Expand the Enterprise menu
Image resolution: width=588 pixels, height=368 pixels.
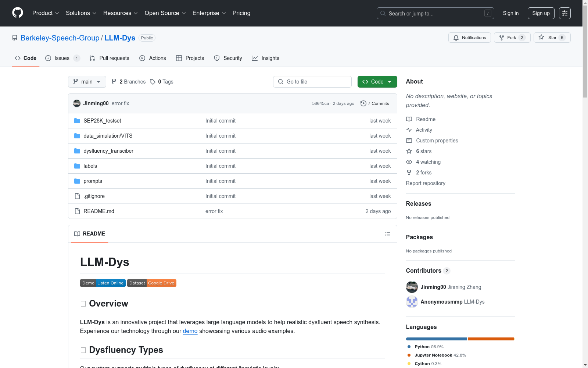pyautogui.click(x=209, y=13)
